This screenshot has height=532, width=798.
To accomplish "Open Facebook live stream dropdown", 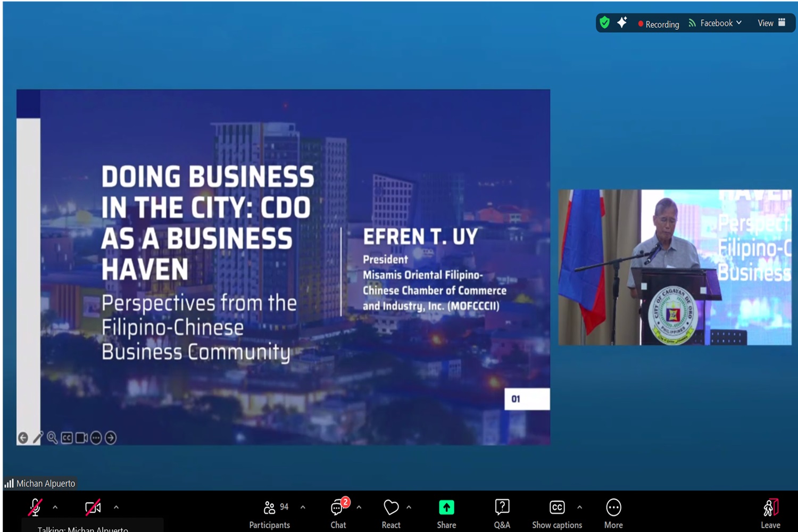I will (x=715, y=23).
